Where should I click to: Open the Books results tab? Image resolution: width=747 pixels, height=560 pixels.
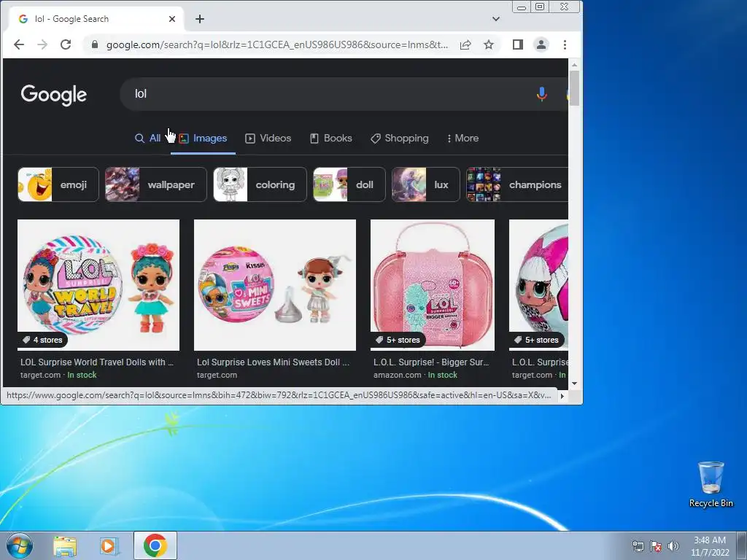click(330, 138)
